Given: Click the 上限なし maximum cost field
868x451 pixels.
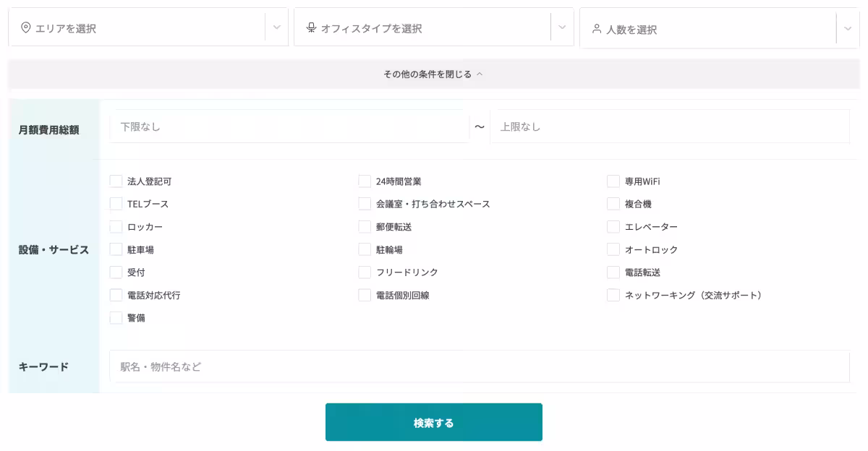Looking at the screenshot, I should coord(670,126).
